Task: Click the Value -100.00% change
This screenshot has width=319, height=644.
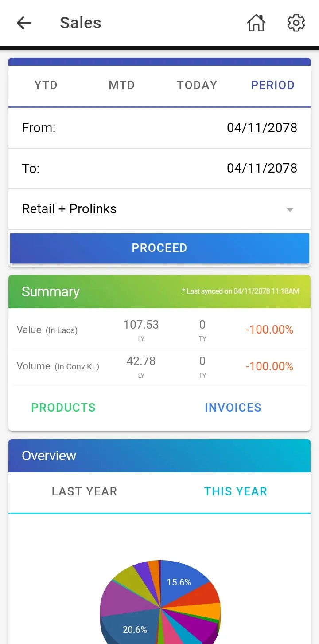Action: (x=269, y=330)
